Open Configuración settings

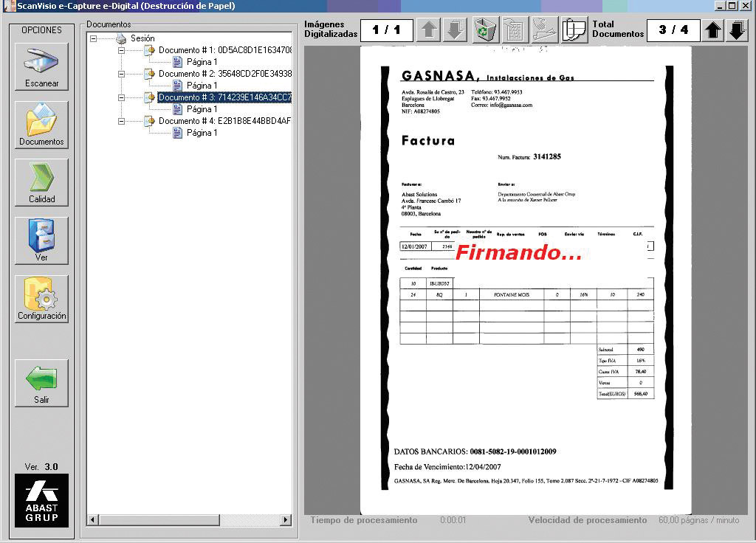click(41, 299)
